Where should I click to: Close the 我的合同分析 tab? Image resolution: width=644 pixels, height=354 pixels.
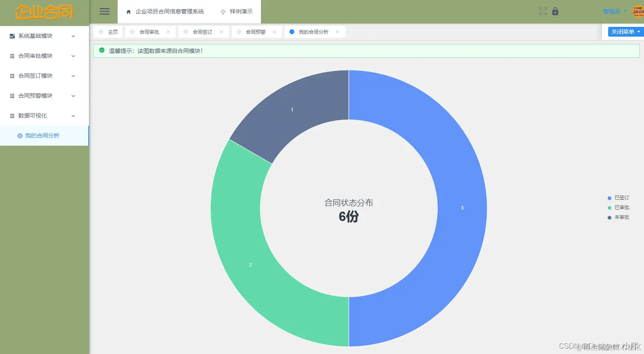click(337, 32)
